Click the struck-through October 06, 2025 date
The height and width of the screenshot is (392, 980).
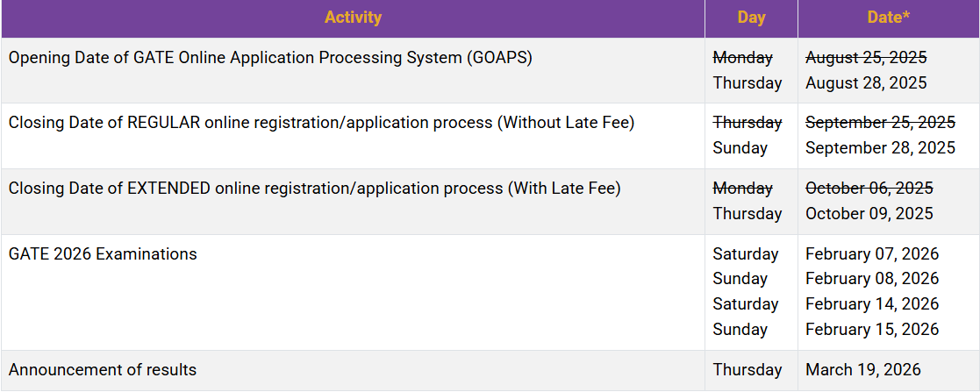[x=869, y=189]
